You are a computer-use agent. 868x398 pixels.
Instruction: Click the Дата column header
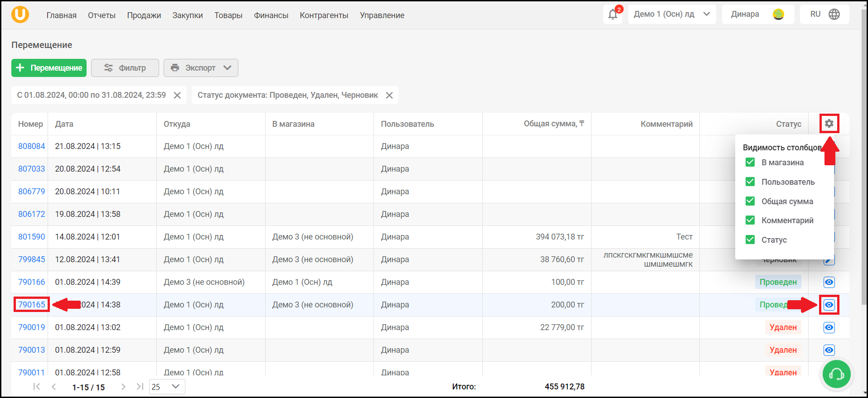64,124
